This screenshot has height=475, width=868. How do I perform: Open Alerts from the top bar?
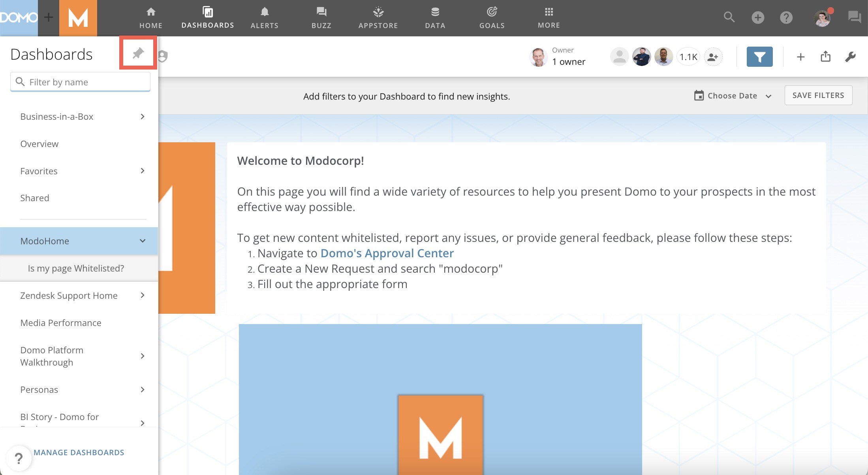(265, 18)
